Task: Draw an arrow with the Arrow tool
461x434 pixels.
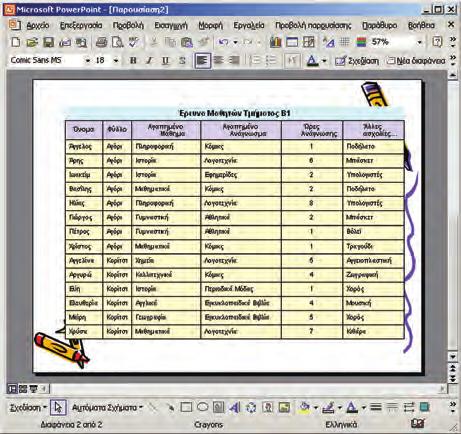Action: click(x=170, y=407)
